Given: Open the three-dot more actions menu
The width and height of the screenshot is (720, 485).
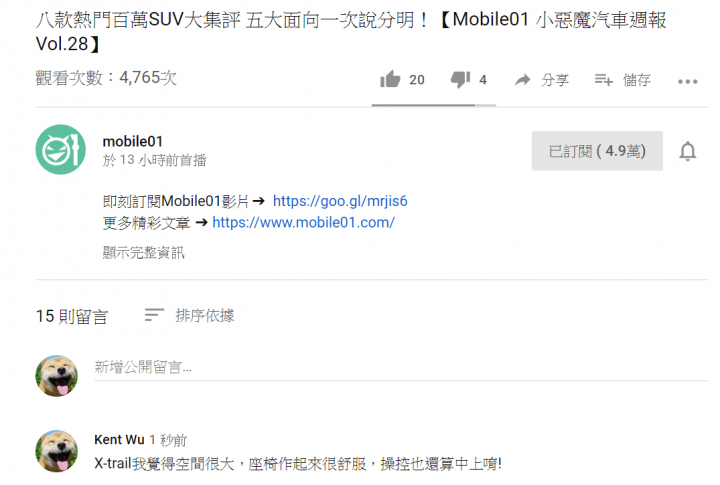Looking at the screenshot, I should (687, 82).
